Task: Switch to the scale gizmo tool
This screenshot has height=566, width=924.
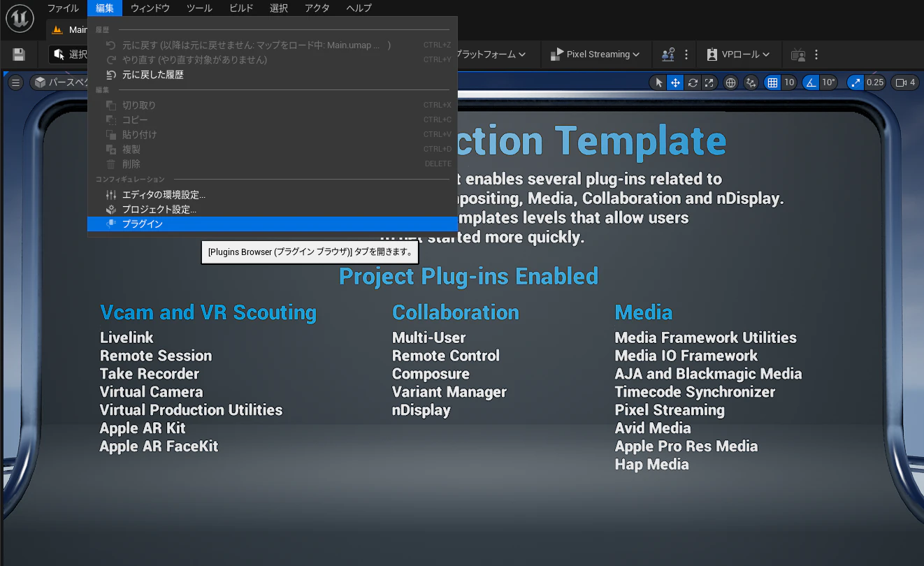Action: coord(709,82)
